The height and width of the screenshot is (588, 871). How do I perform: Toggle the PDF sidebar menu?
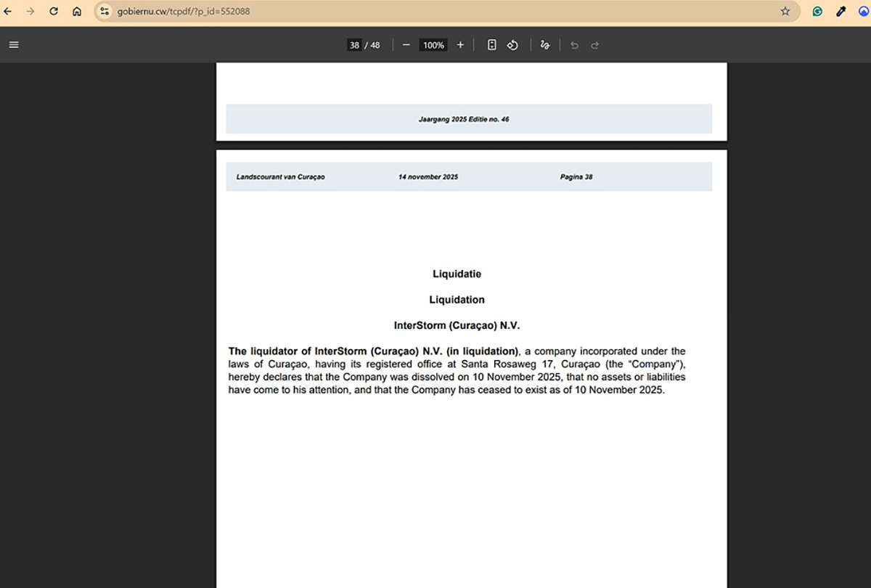click(x=14, y=45)
